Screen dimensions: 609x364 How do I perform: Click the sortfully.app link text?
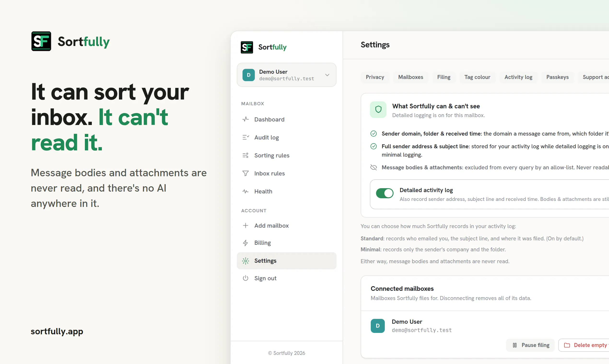pyautogui.click(x=57, y=331)
